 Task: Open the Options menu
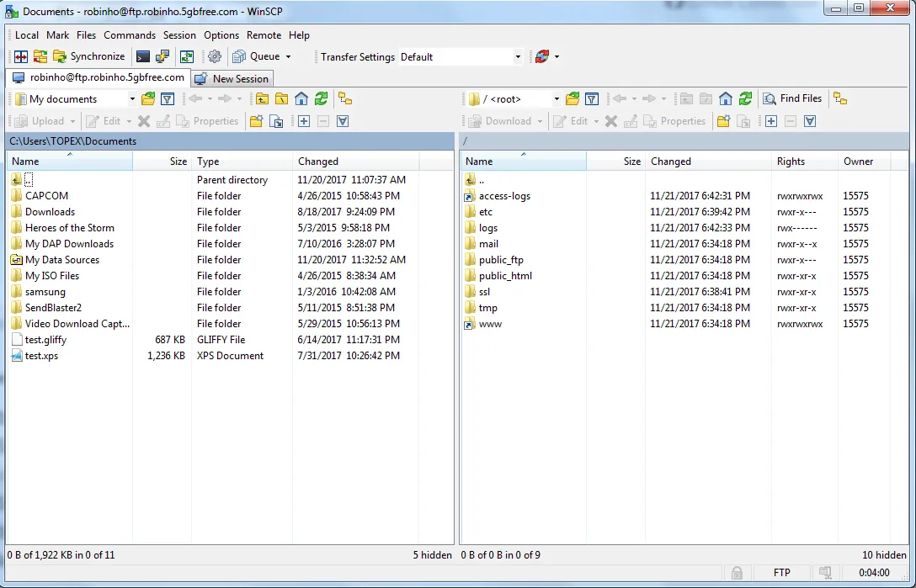(221, 35)
